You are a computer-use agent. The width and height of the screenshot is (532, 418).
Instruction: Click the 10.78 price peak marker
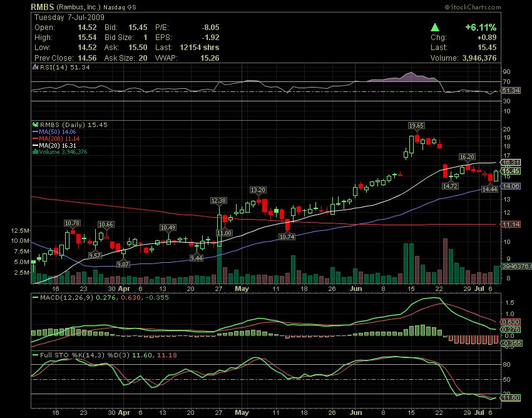point(72,223)
